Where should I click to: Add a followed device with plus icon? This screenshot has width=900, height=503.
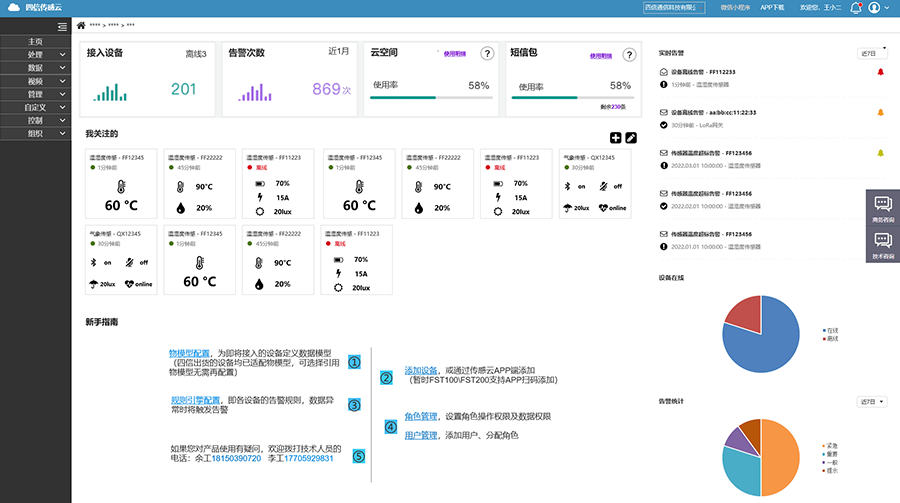click(x=615, y=138)
